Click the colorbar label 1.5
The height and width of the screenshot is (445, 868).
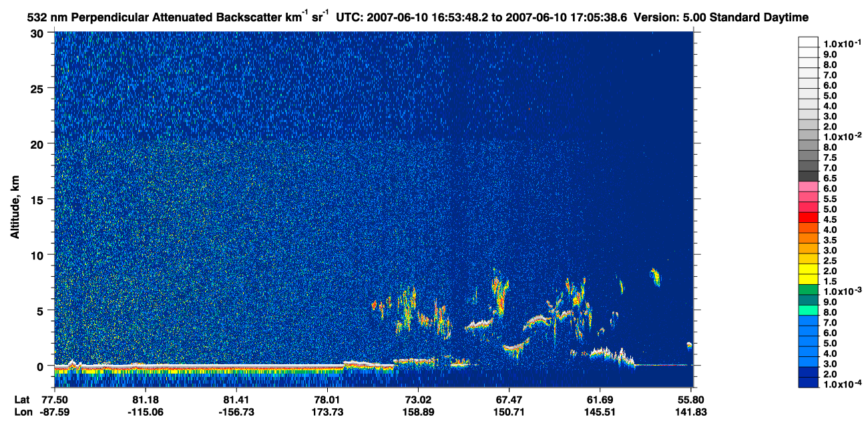coord(831,281)
